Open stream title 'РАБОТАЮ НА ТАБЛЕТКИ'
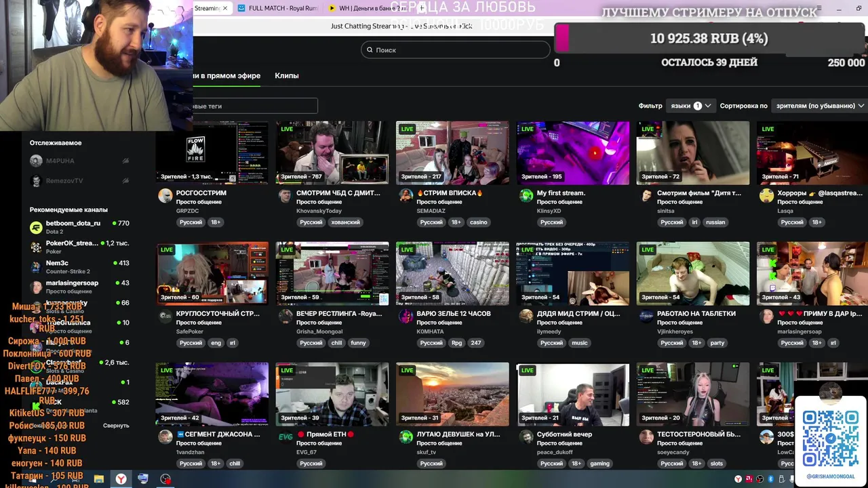This screenshot has width=868, height=488. 696,314
